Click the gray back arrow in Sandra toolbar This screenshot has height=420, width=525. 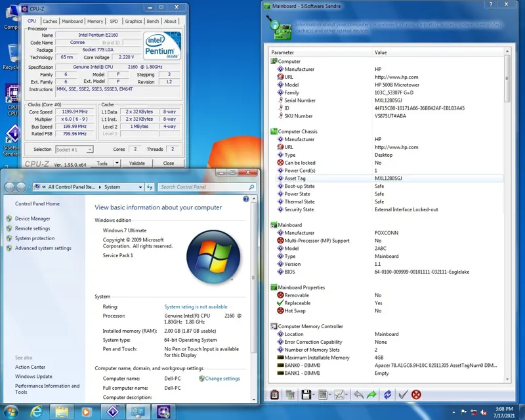point(358,394)
